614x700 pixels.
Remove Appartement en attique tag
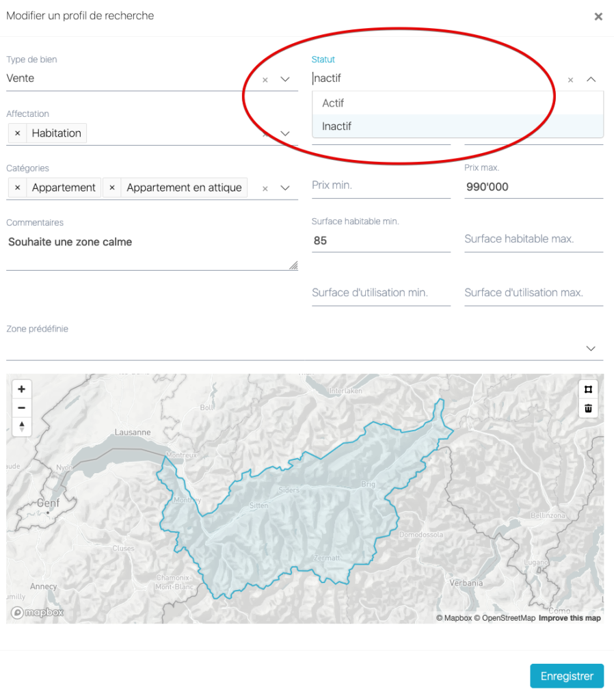click(x=112, y=188)
